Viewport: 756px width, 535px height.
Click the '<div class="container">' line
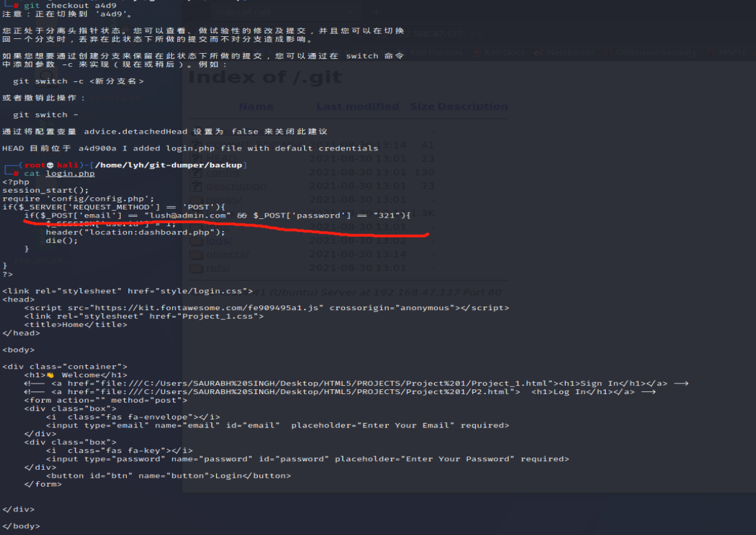[64, 367]
